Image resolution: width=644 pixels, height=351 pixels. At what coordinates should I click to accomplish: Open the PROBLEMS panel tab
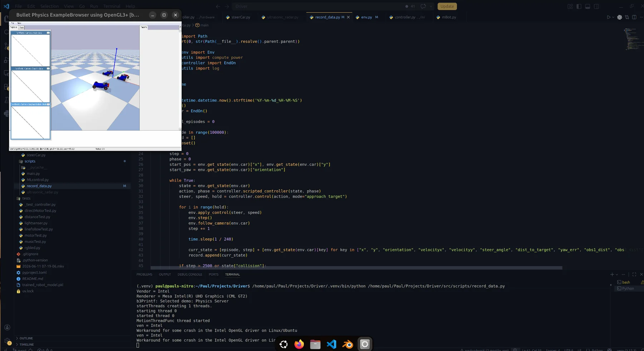click(x=144, y=274)
